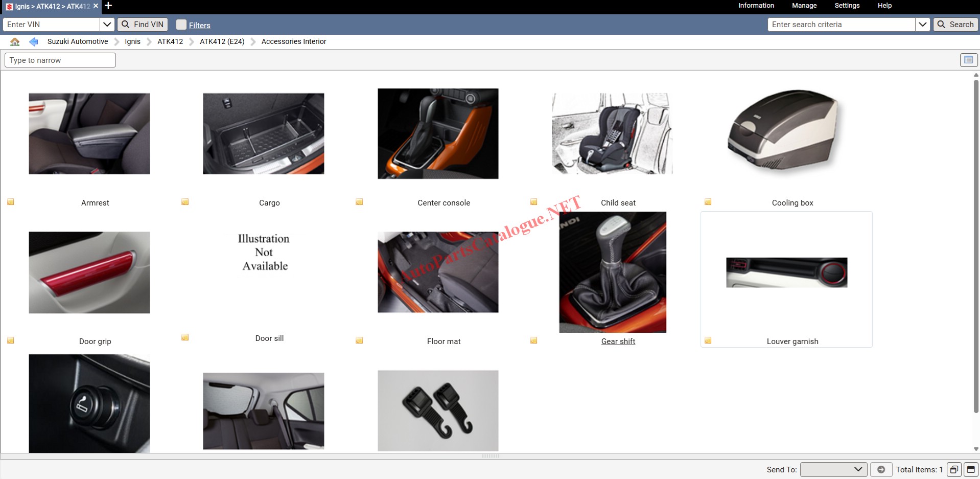The width and height of the screenshot is (980, 479).
Task: Open the Settings menu
Action: [x=847, y=6]
